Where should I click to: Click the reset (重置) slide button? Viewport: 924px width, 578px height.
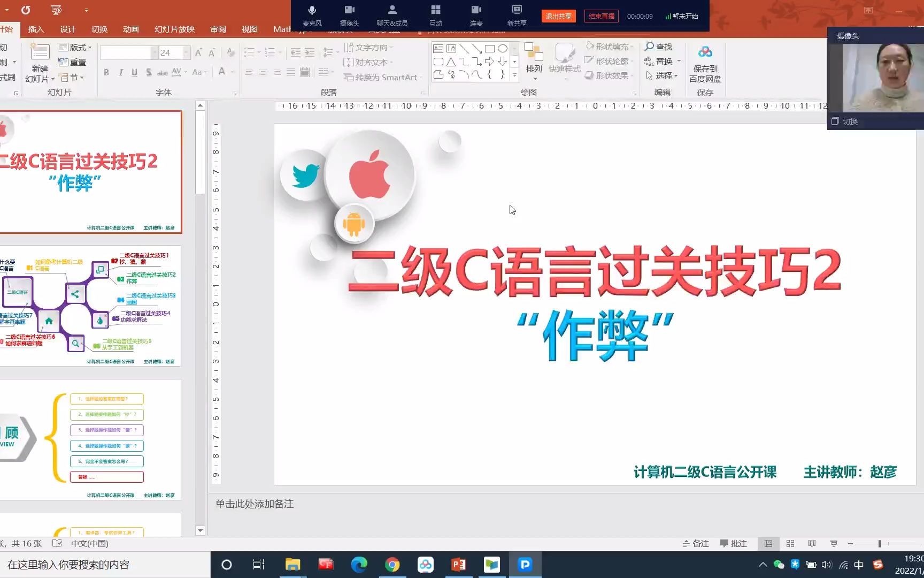pyautogui.click(x=72, y=62)
